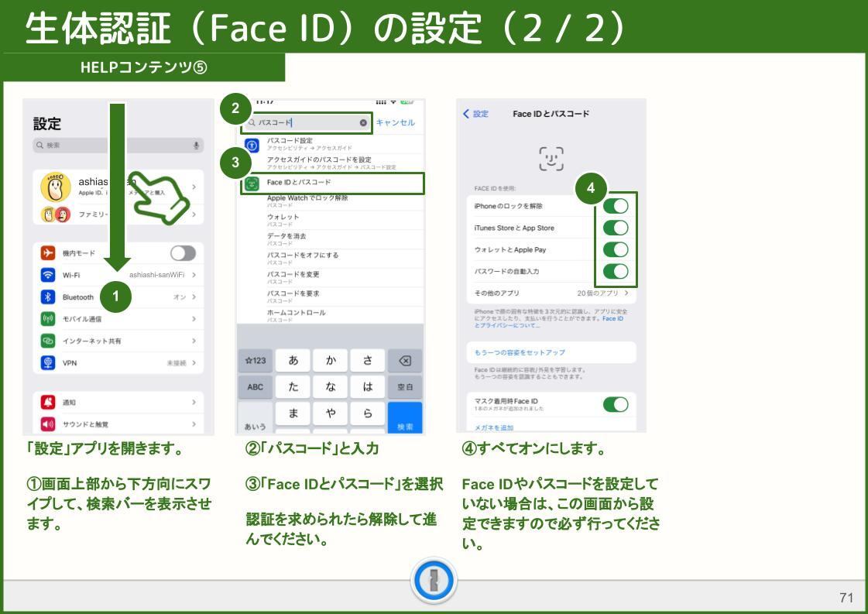Tap the サウンドと触覚 speaker icon

(48, 424)
